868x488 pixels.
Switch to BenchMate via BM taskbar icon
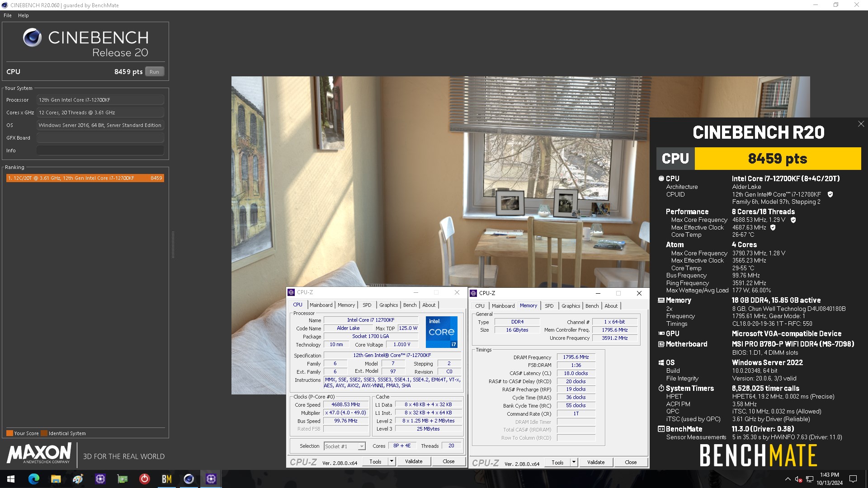click(x=166, y=479)
